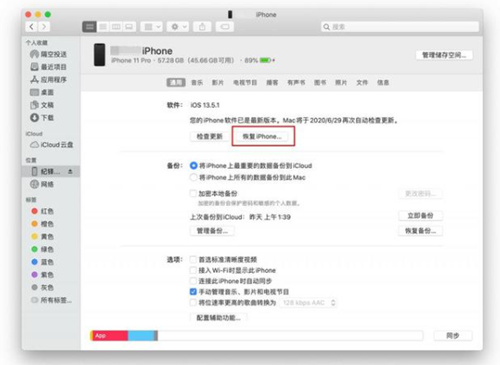Select the blue tag (蓝色)
The image size is (500, 365).
42,262
